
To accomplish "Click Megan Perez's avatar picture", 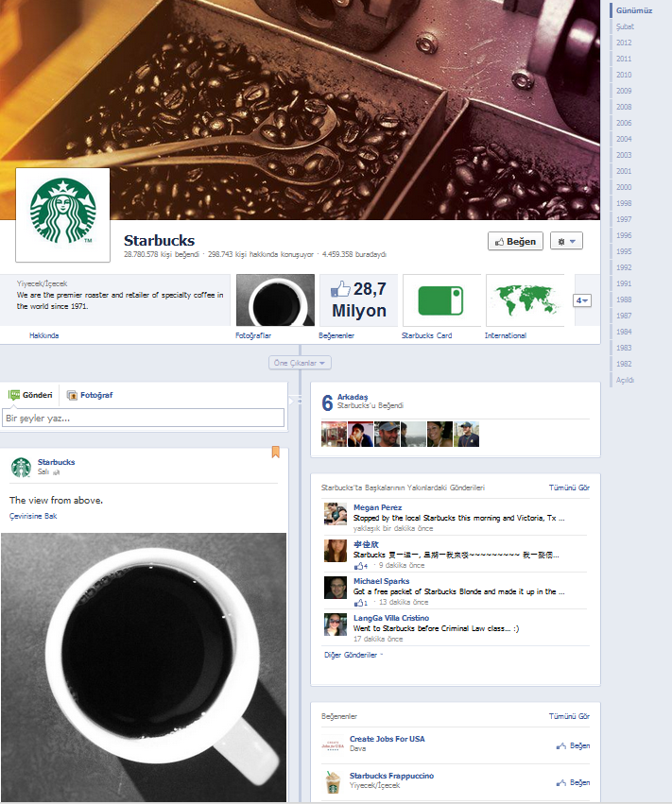I will (x=336, y=514).
